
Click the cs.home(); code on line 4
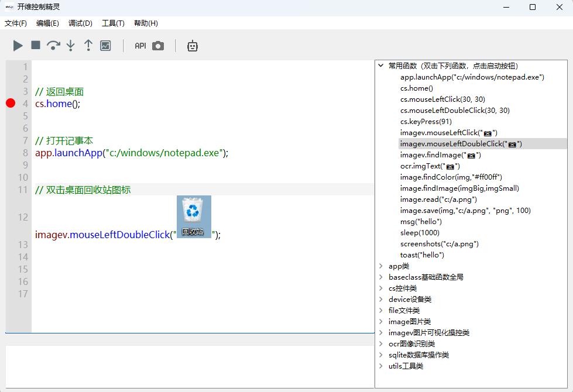[57, 104]
